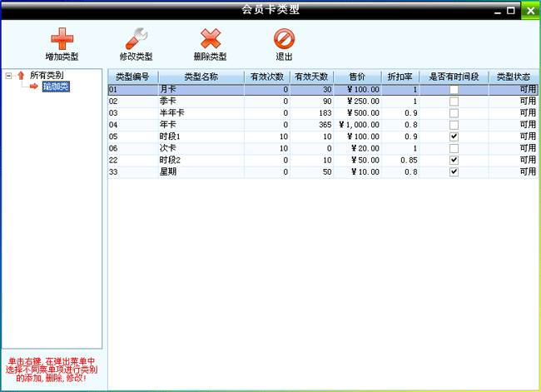The image size is (541, 392).
Task: Maximize the 会员卡类型 window
Action: tap(509, 11)
